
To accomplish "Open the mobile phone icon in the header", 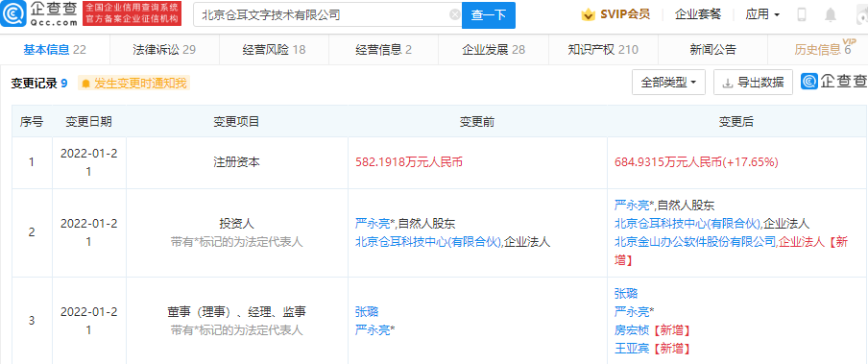I will 802,14.
